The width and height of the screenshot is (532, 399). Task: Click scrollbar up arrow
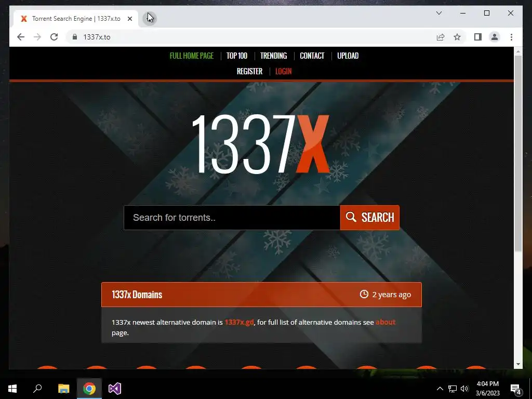[x=518, y=51]
